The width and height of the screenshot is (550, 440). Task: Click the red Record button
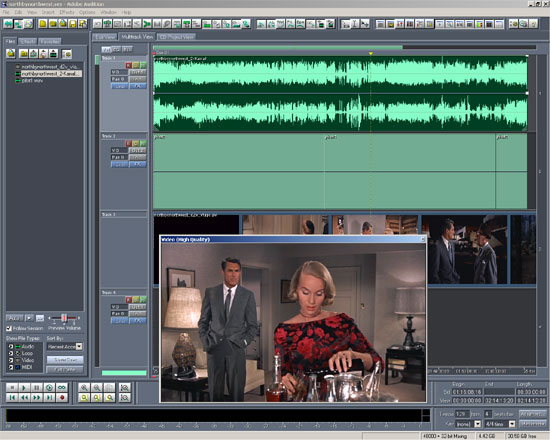click(x=62, y=398)
